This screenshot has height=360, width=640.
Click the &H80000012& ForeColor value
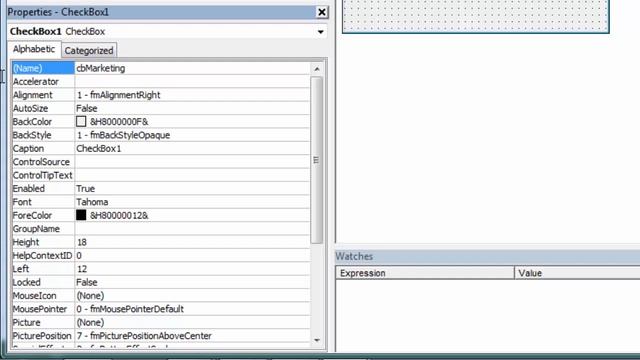tap(119, 216)
